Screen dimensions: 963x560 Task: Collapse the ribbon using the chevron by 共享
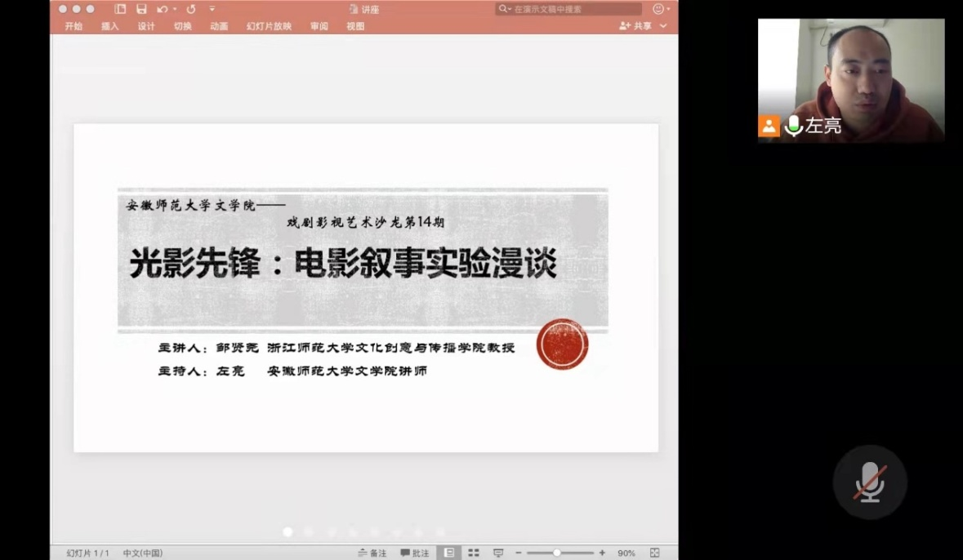[663, 26]
